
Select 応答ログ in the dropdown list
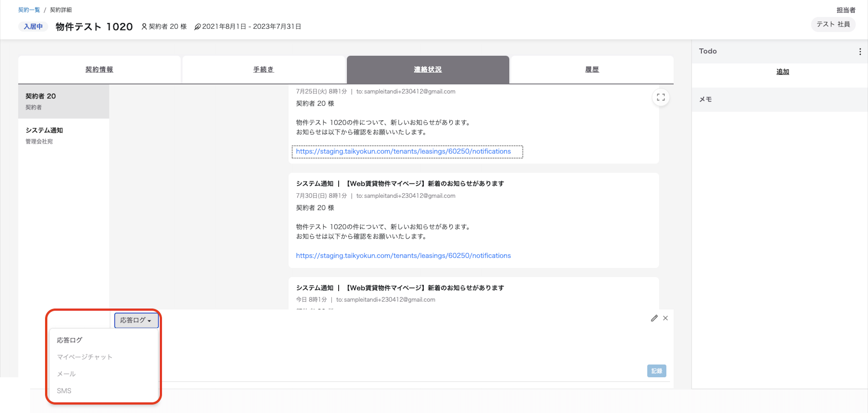pos(103,340)
